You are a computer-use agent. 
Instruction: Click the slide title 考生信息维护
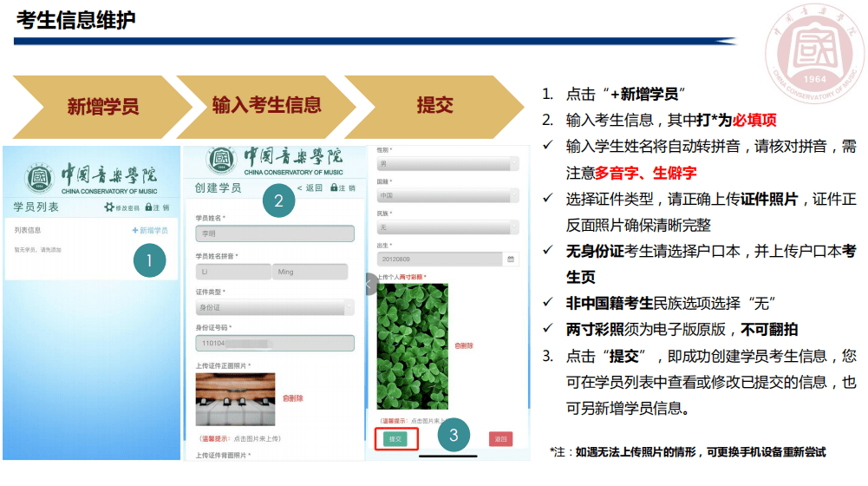tap(76, 20)
